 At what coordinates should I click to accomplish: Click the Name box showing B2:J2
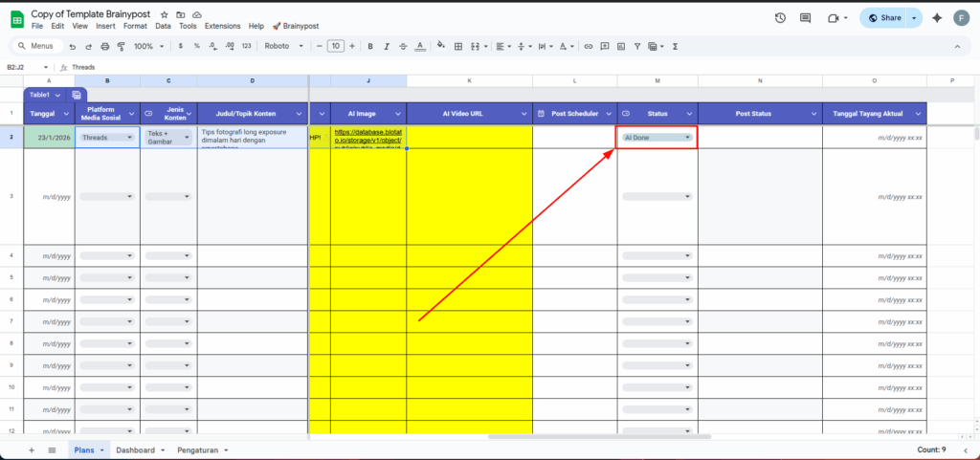click(27, 67)
